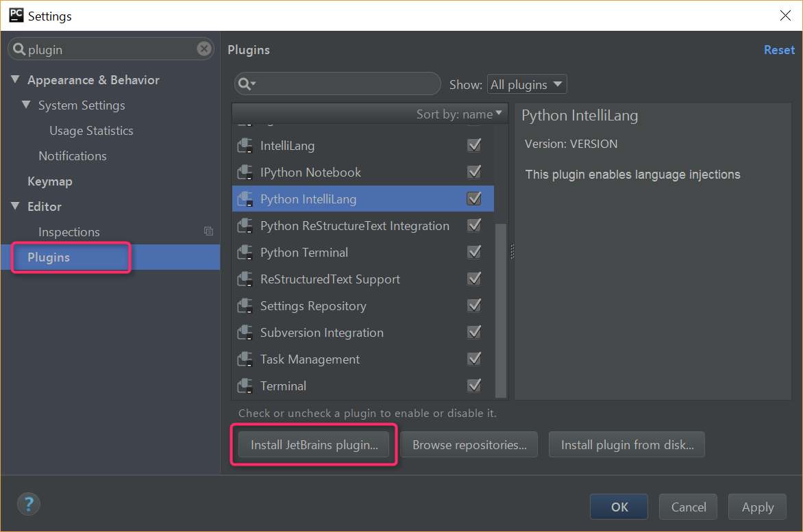Select System Settings tree item
The height and width of the screenshot is (532, 803).
pyautogui.click(x=82, y=105)
